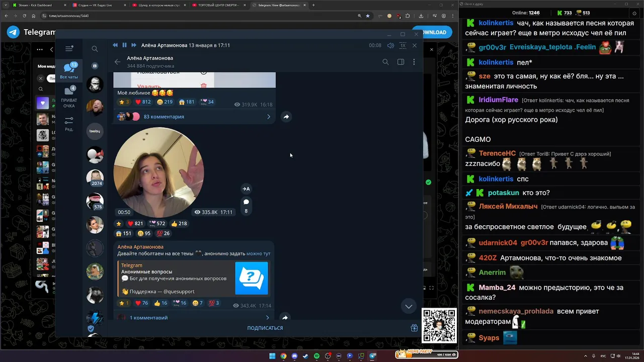
Task: Select the Все чаты folder
Action: coord(69,70)
